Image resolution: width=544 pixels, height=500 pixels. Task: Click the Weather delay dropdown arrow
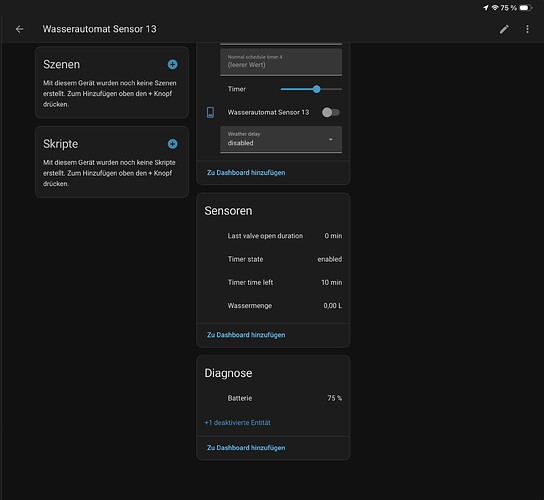(331, 139)
